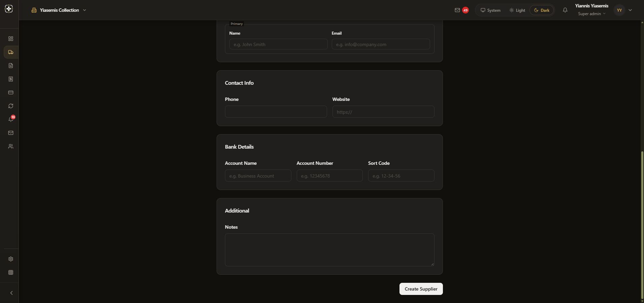The width and height of the screenshot is (644, 303).
Task: Open the table grid icon in sidebar
Action: click(11, 272)
